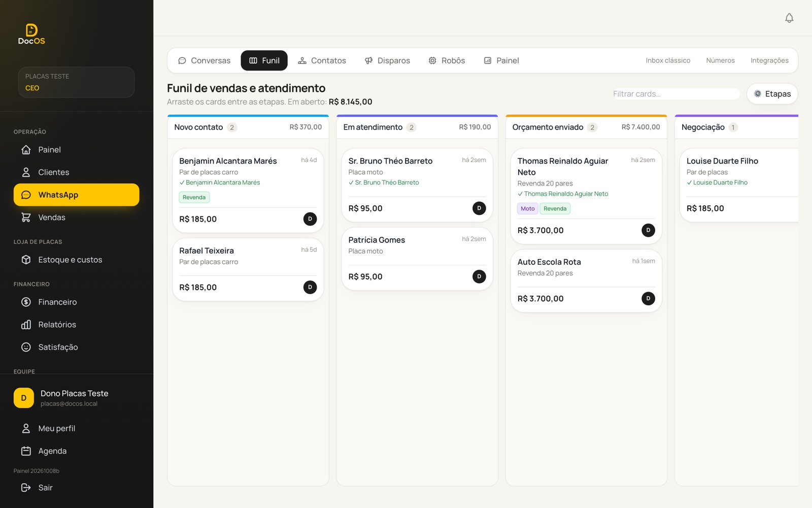Click the Moto tag on Thomas's card
This screenshot has height=508, width=812.
[528, 209]
